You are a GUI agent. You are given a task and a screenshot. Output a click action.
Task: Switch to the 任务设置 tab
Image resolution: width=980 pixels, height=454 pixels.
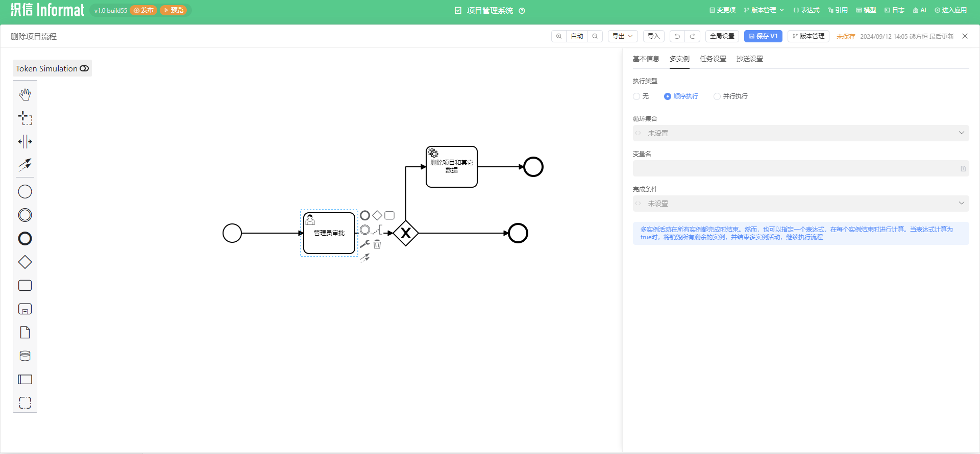[713, 59]
